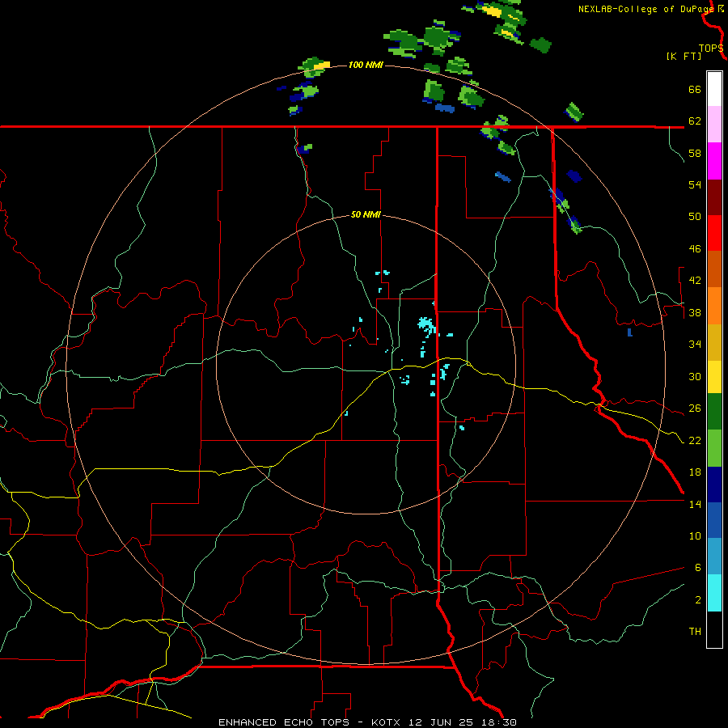This screenshot has height=728, width=728.
Task: Click the 42 value on the legend scale
Action: click(695, 281)
